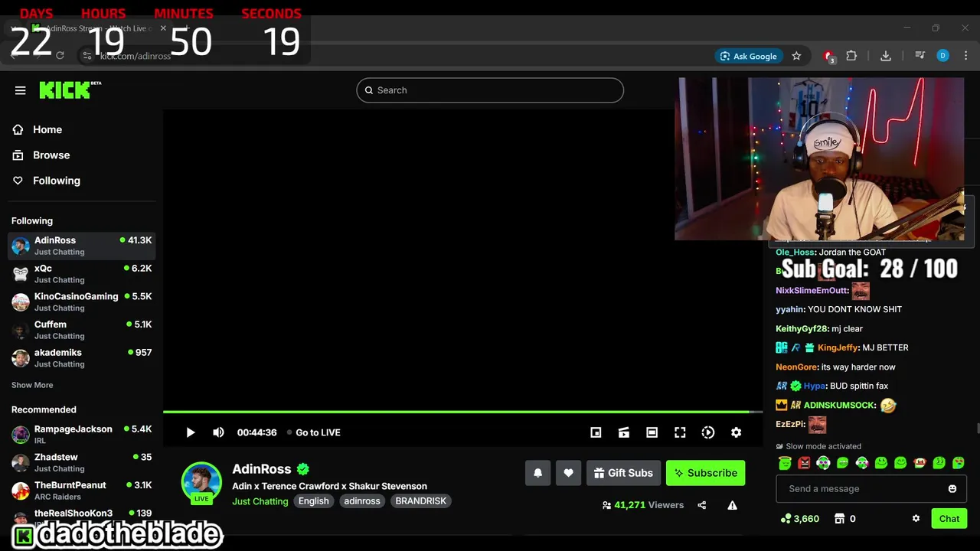The width and height of the screenshot is (980, 551).
Task: Play the paused stream video
Action: click(191, 432)
